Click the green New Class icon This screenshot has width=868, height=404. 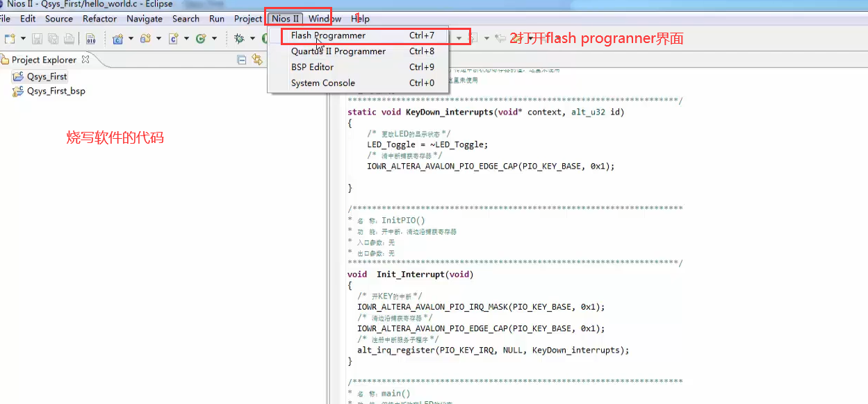pyautogui.click(x=201, y=38)
